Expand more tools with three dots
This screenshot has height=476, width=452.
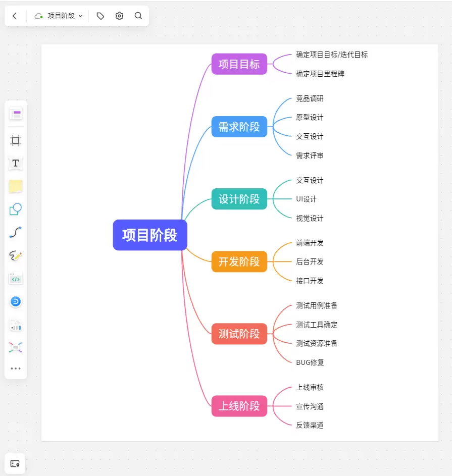pos(16,368)
